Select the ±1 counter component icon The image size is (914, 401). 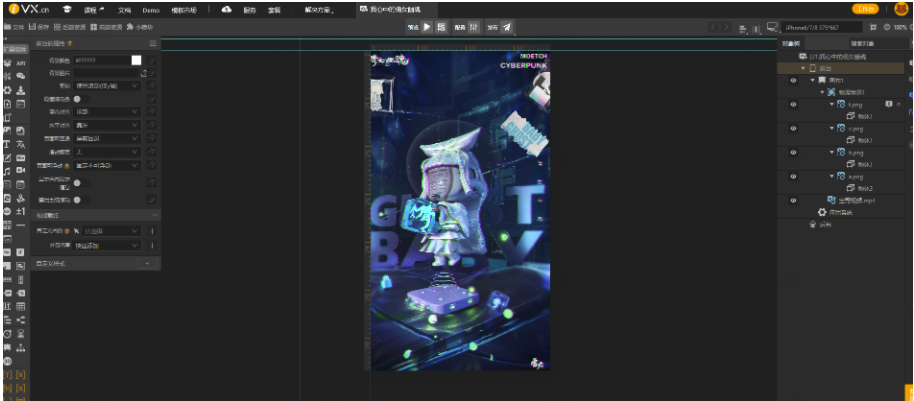[x=20, y=211]
